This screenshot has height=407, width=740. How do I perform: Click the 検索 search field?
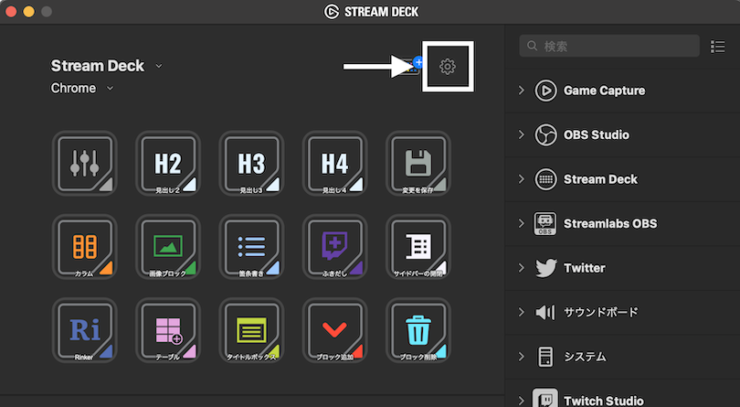(x=609, y=46)
